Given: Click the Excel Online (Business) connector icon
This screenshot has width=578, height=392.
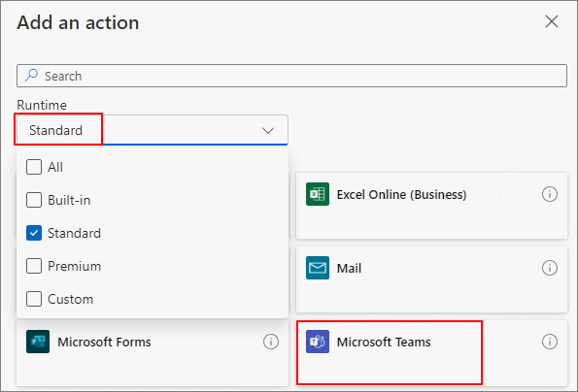Looking at the screenshot, I should click(318, 194).
